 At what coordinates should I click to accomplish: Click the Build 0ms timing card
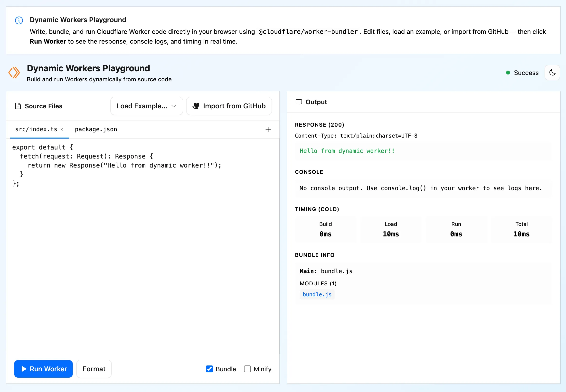(x=326, y=229)
